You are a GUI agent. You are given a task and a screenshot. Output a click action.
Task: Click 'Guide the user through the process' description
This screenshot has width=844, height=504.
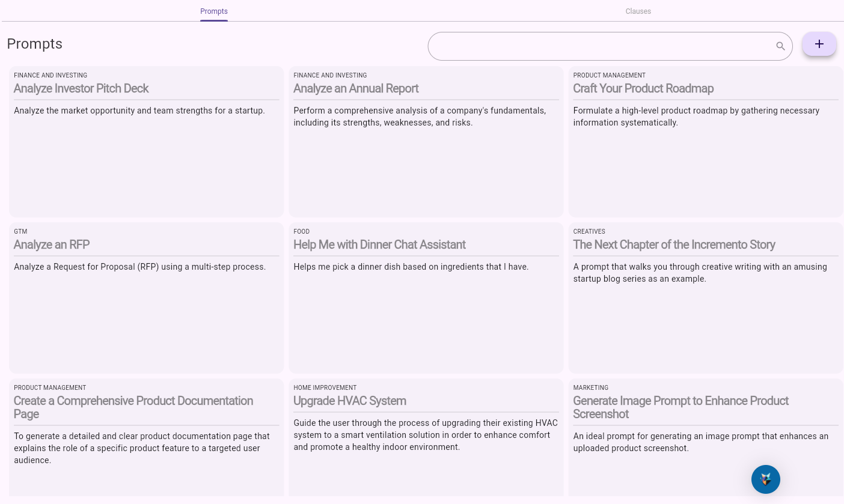click(426, 435)
